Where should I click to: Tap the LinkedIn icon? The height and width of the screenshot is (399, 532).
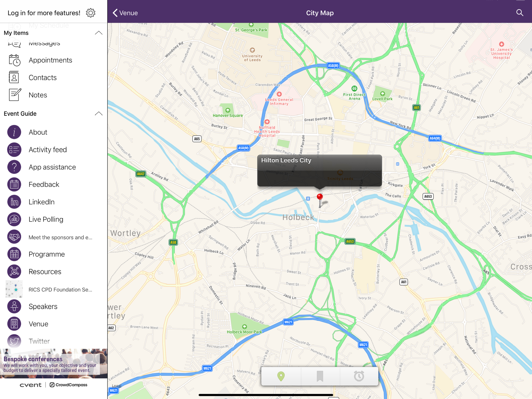pos(14,202)
